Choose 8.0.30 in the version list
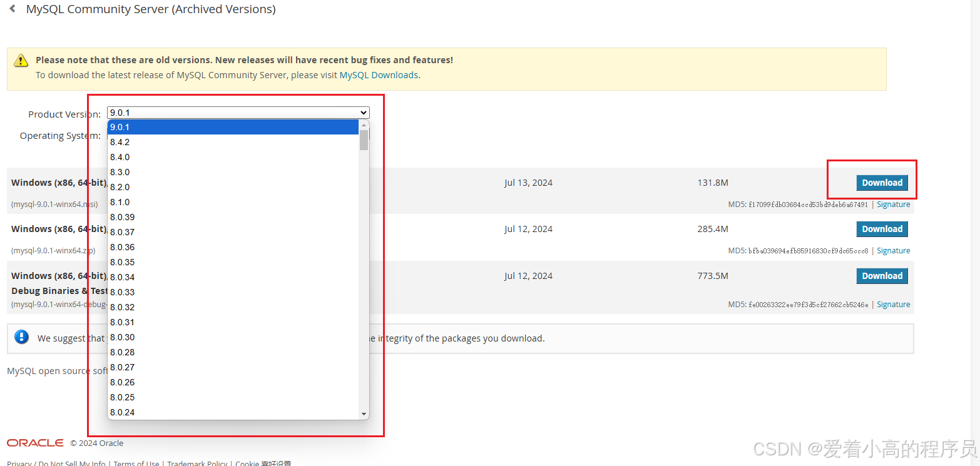980x466 pixels. [x=233, y=337]
